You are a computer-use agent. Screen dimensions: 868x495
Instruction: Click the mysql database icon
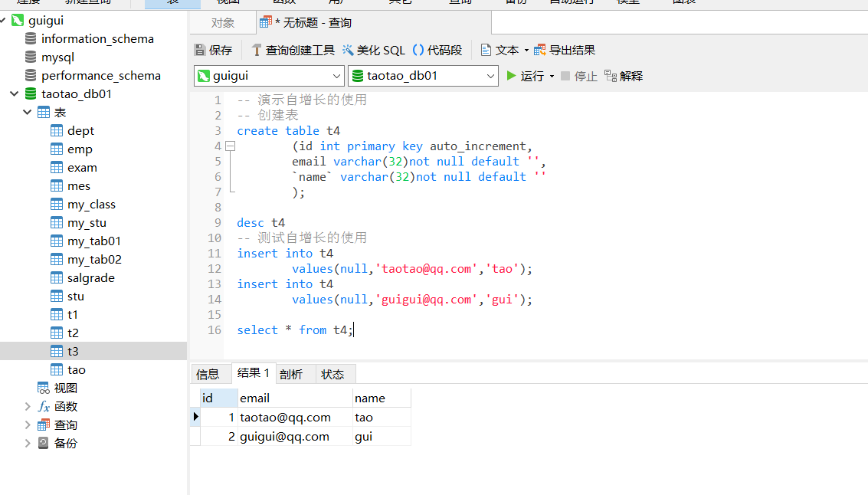(31, 57)
